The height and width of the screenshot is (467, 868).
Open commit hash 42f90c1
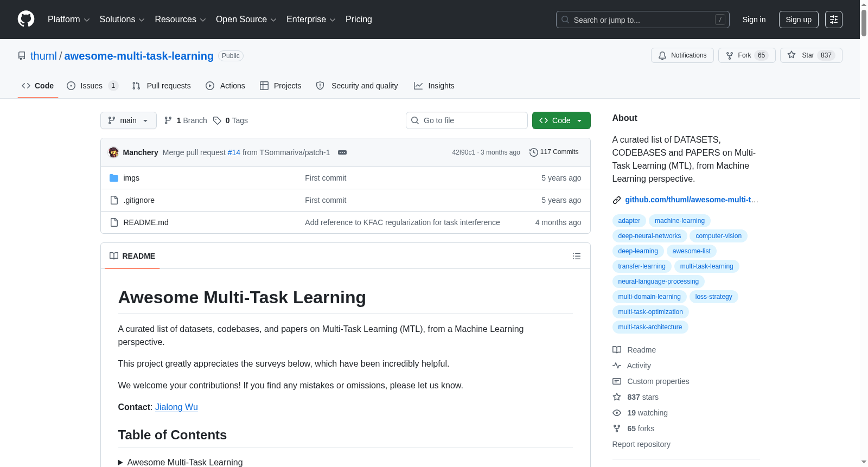(463, 152)
